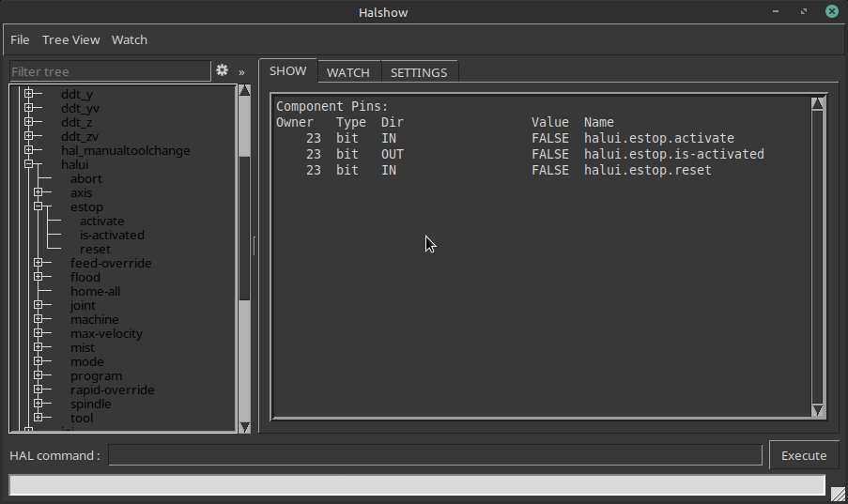Focus the HAL command input field
Viewport: 848px width, 504px height.
pos(436,455)
